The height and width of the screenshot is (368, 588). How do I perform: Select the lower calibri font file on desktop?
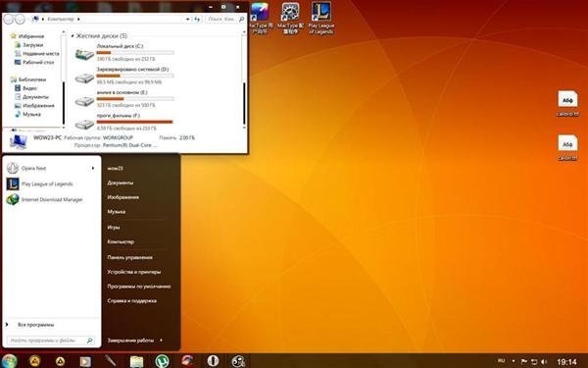(x=567, y=147)
